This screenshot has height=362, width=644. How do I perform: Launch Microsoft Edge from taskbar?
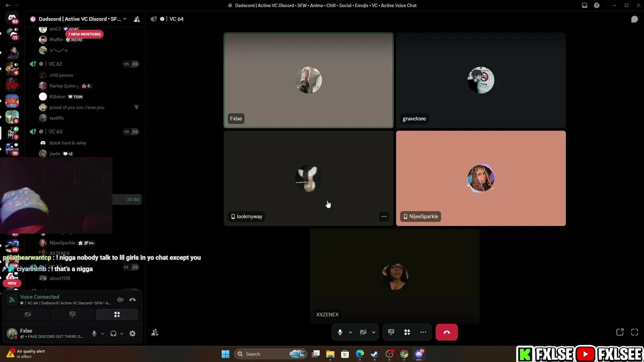click(x=360, y=354)
